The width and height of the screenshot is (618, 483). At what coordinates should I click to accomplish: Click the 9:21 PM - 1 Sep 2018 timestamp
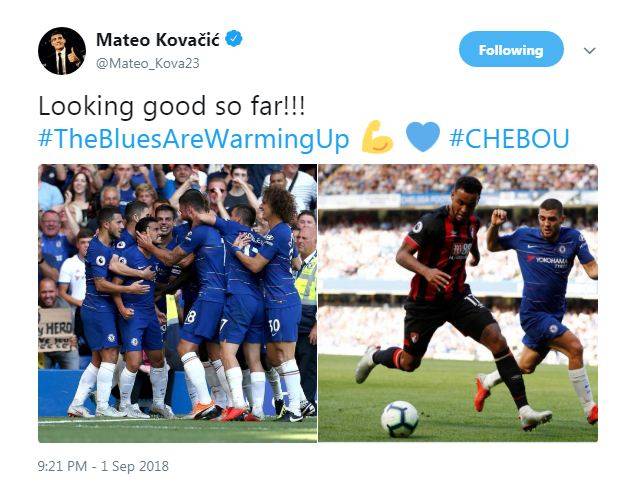pos(103,466)
